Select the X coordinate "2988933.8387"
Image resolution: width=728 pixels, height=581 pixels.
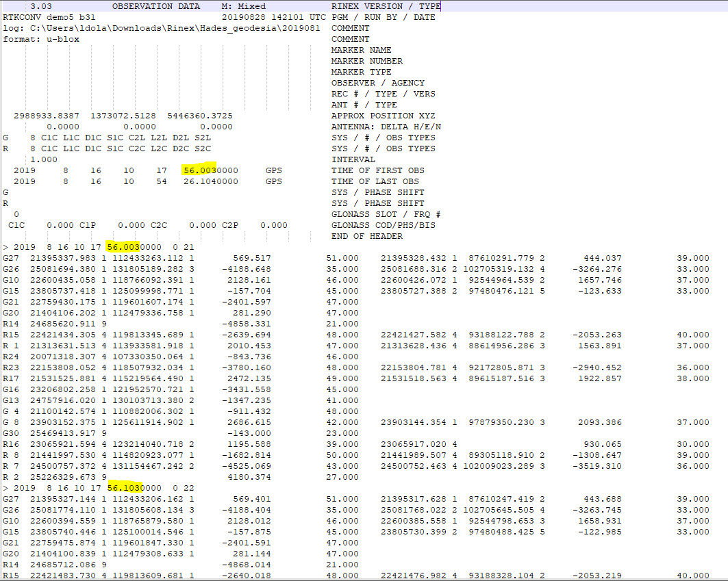pos(47,116)
